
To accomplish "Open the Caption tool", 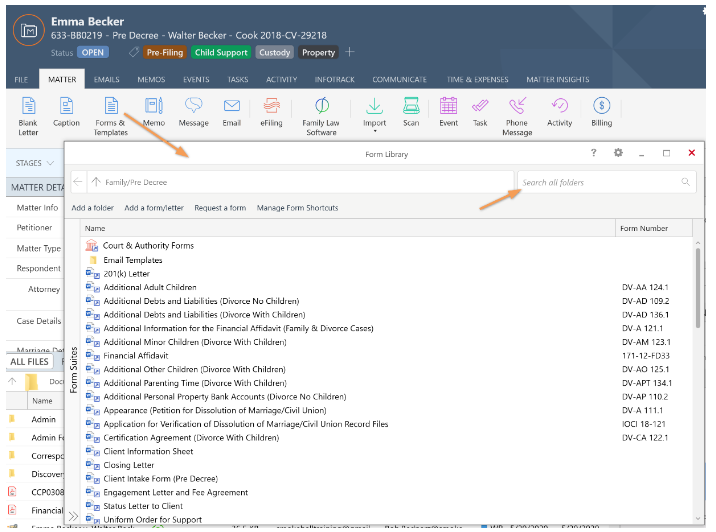I will (x=66, y=112).
